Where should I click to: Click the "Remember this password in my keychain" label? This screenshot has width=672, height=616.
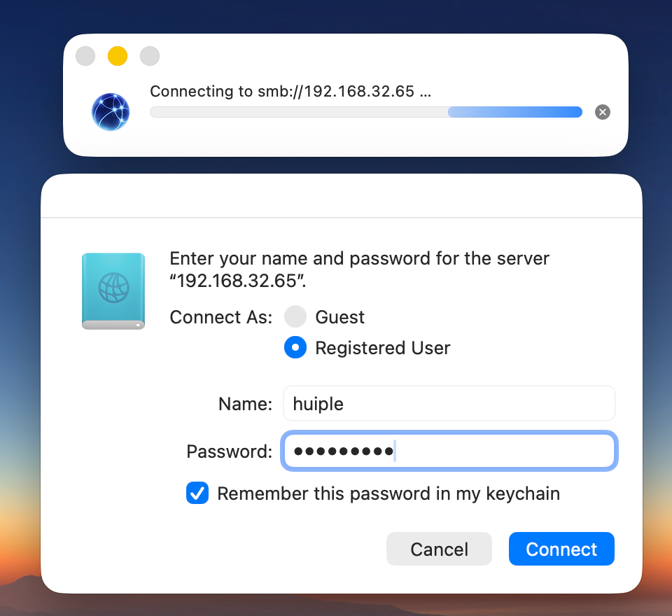(388, 493)
